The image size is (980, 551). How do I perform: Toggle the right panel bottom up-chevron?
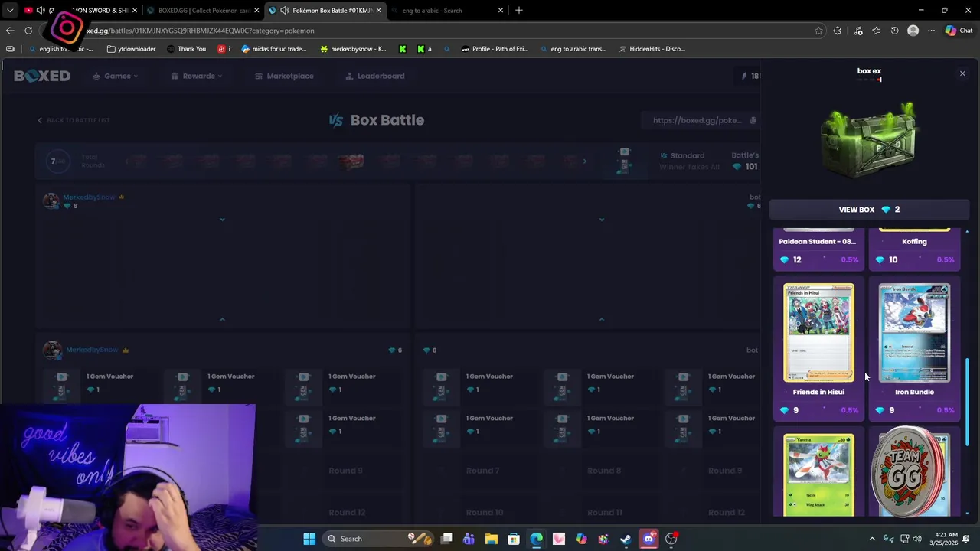click(x=601, y=318)
